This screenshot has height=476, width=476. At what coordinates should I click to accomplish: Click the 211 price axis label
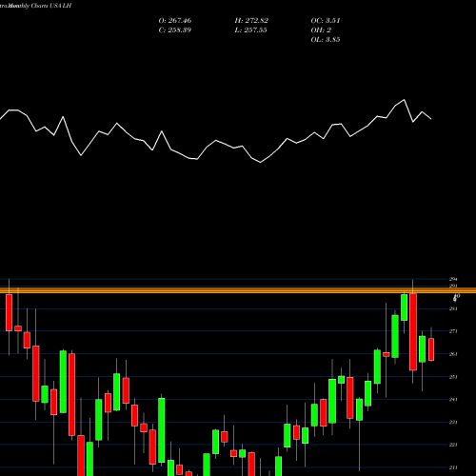[453, 467]
